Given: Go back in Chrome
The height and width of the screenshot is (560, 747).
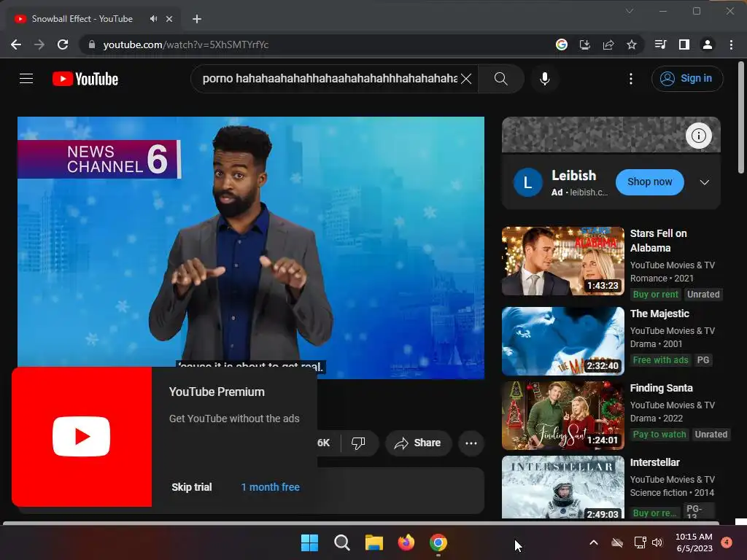Looking at the screenshot, I should click(x=16, y=44).
